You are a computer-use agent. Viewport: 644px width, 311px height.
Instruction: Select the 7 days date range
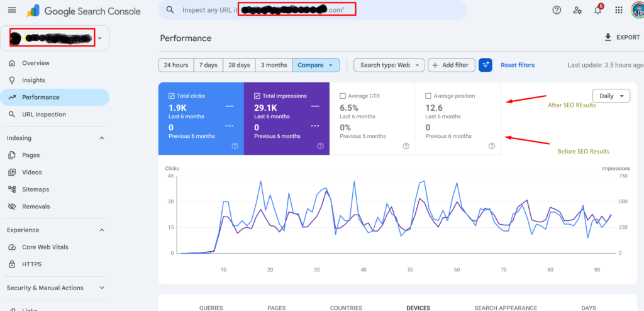tap(208, 65)
